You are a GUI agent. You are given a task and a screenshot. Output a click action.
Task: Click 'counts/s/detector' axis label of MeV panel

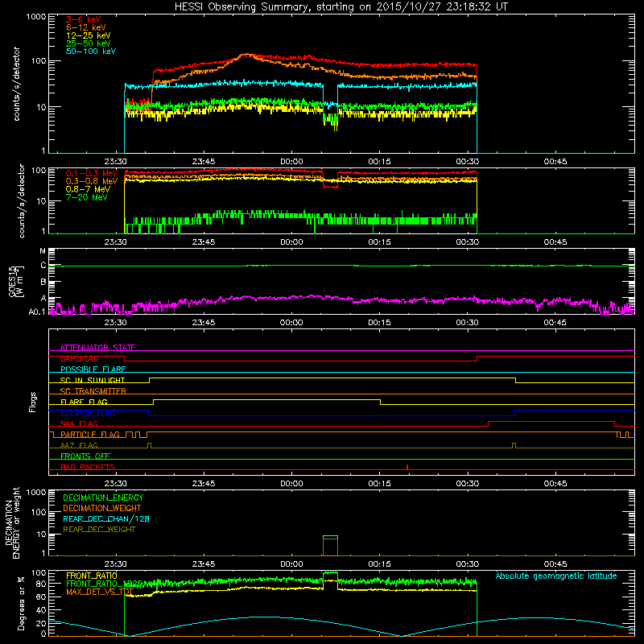[x=22, y=200]
